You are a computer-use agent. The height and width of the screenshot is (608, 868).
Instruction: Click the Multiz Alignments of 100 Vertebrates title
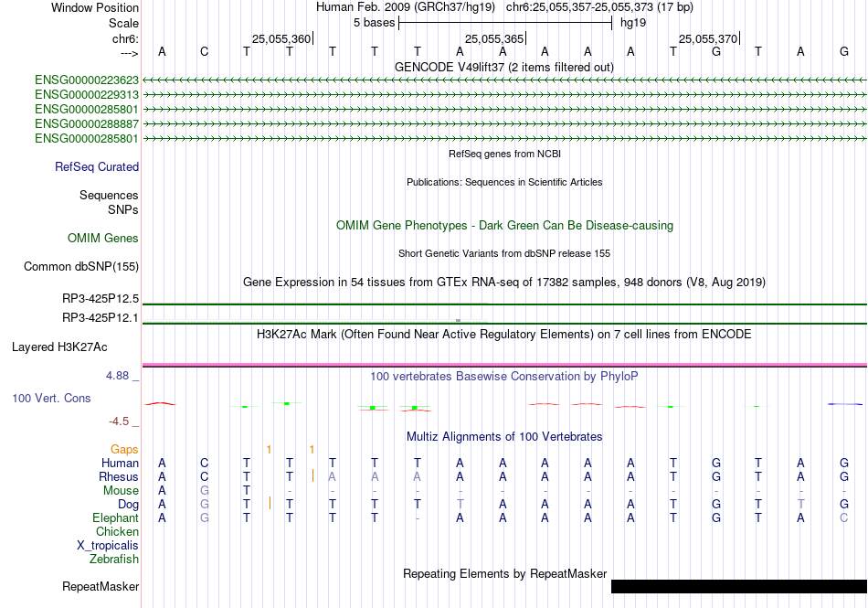tap(504, 436)
